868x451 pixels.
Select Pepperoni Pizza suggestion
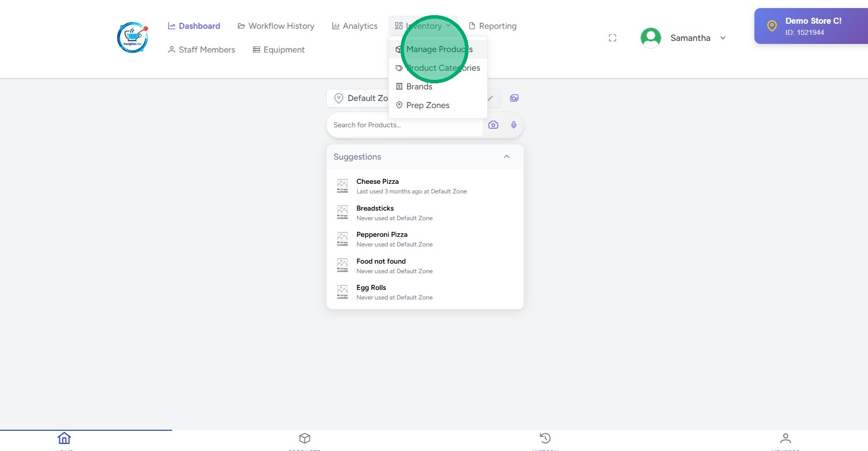click(425, 239)
